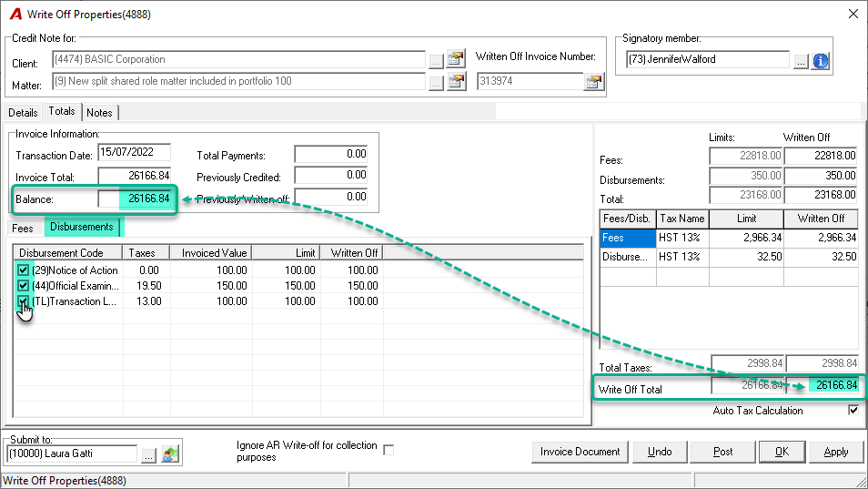Viewport: 868px width, 489px height.
Task: Uncheck the (TL)Transaction L... disbursement
Action: [x=23, y=301]
